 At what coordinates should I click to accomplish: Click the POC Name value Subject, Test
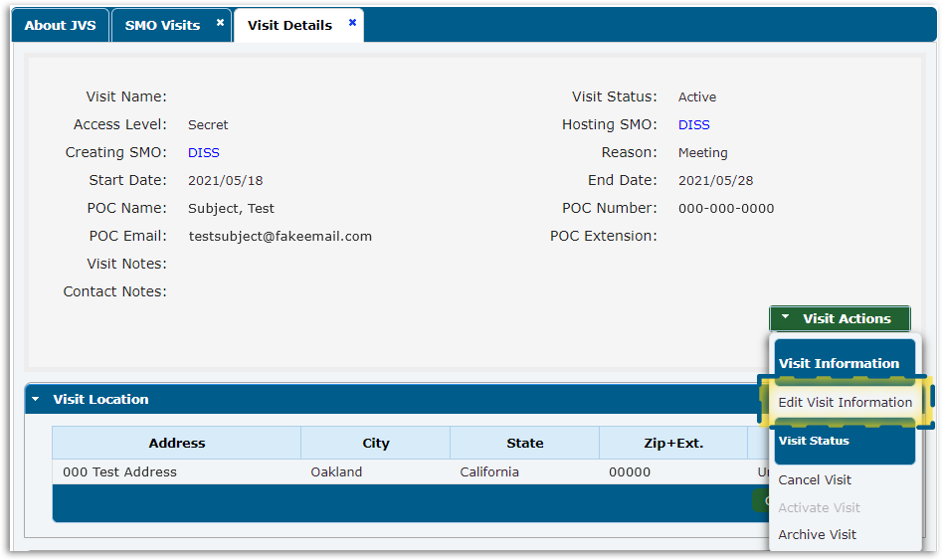click(231, 209)
